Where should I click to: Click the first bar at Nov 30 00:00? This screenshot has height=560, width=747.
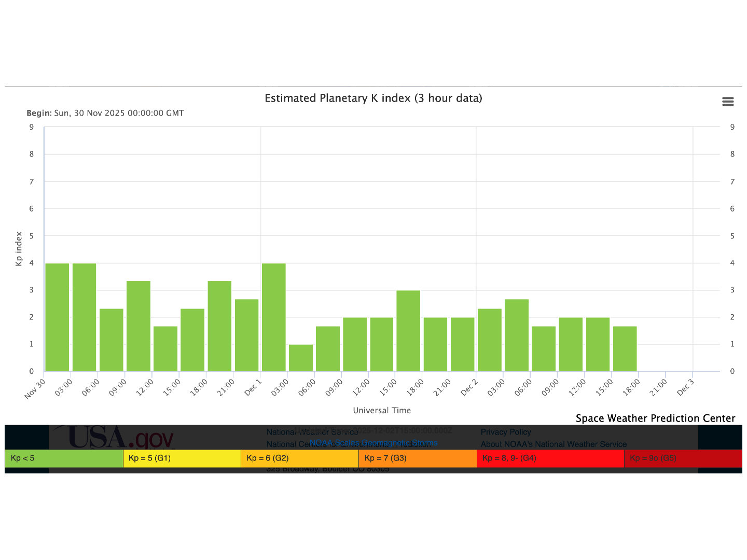pos(57,317)
